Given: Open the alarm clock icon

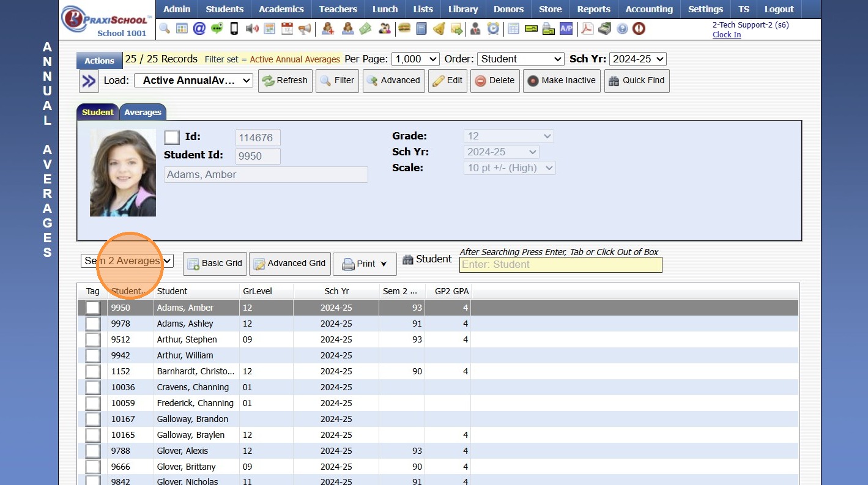Looking at the screenshot, I should pyautogui.click(x=493, y=28).
